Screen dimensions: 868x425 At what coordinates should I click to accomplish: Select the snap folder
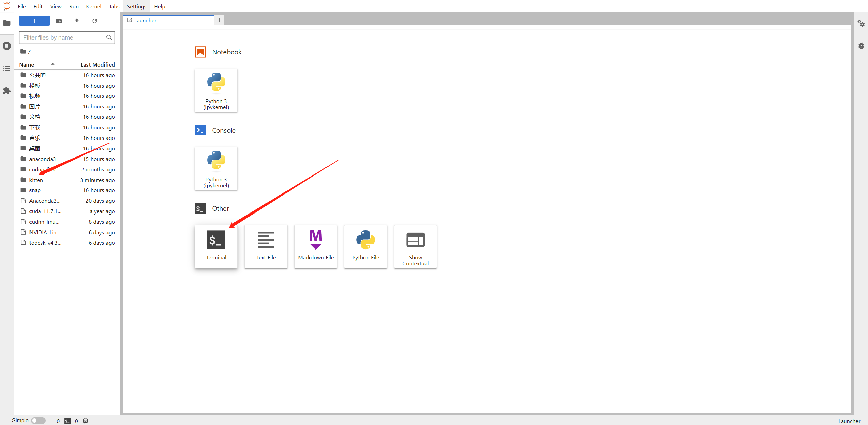pyautogui.click(x=67, y=190)
